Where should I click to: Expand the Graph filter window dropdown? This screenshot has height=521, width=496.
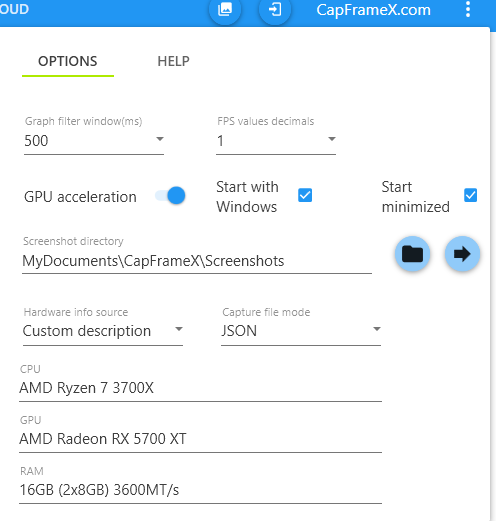click(94, 141)
